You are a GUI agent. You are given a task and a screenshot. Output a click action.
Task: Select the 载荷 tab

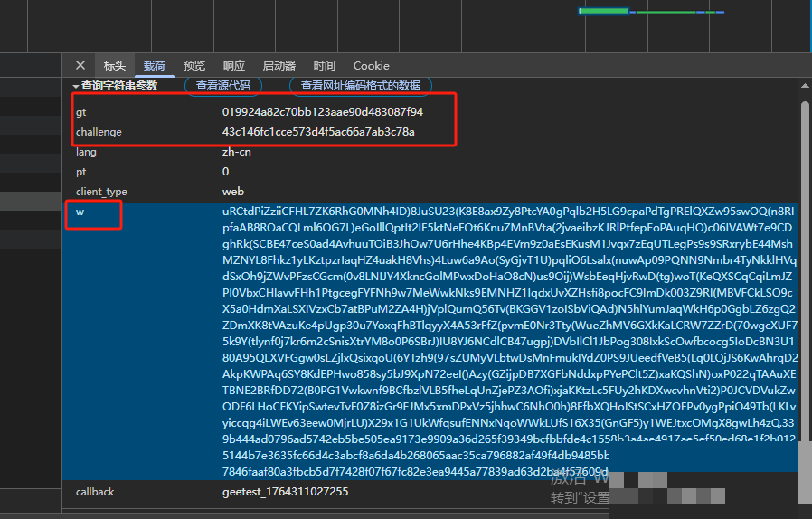pos(155,66)
